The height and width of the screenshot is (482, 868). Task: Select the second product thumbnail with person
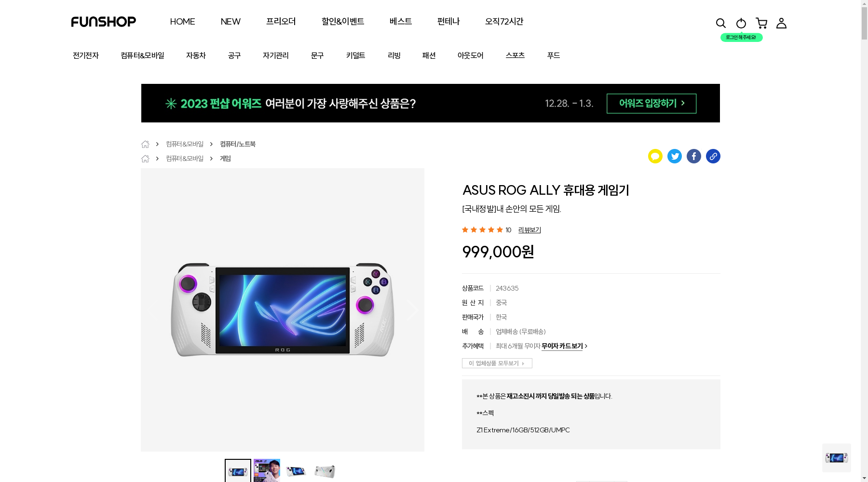pyautogui.click(x=267, y=470)
